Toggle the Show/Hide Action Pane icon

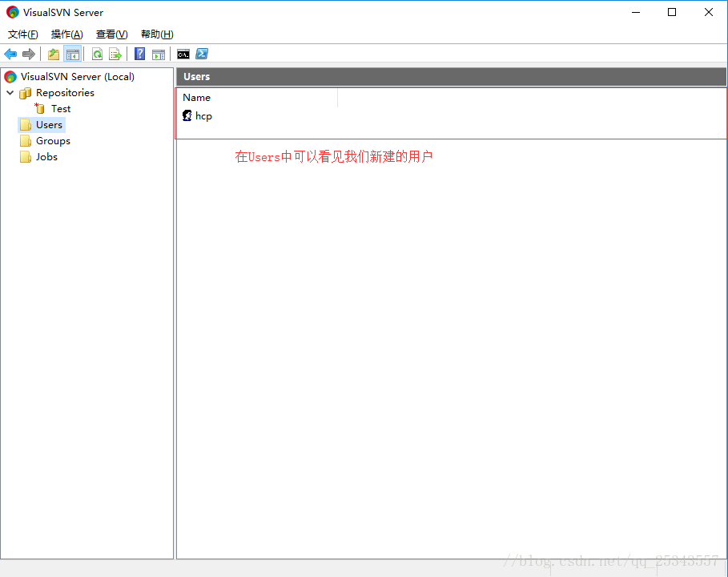(x=159, y=54)
